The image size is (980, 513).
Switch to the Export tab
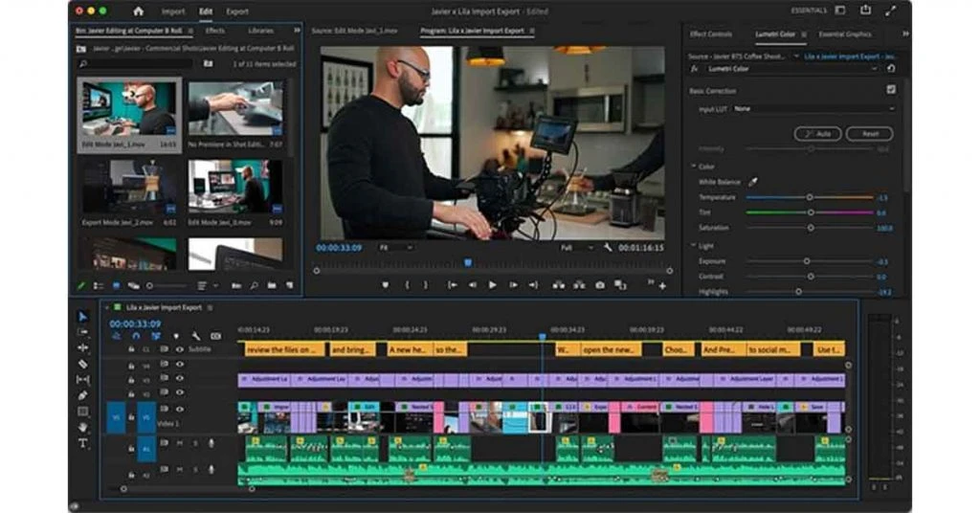(x=237, y=11)
